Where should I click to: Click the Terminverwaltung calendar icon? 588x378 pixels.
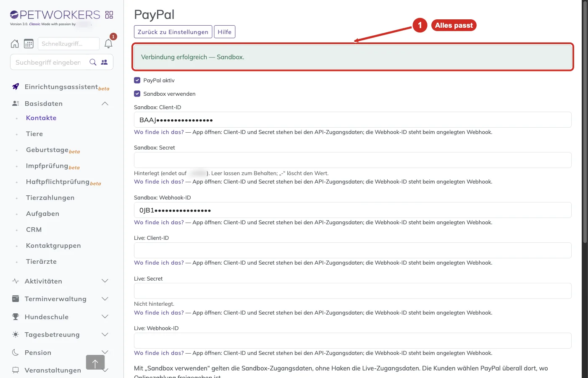point(16,299)
